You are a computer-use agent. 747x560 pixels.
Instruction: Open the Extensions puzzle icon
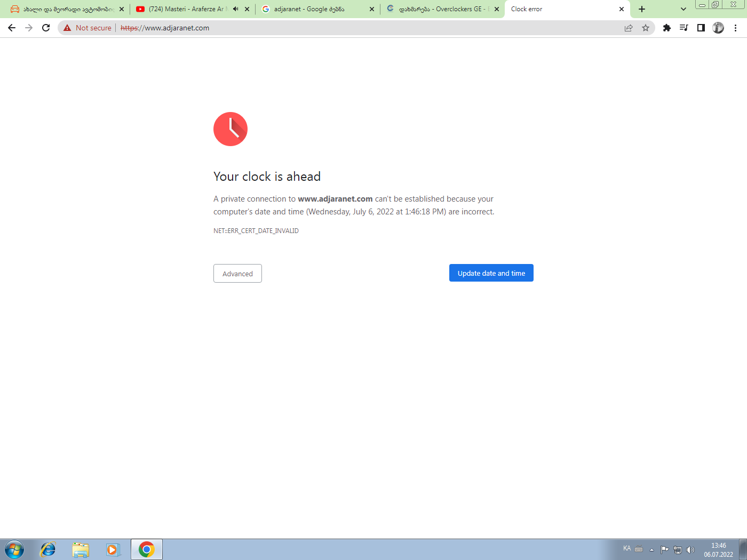[666, 28]
